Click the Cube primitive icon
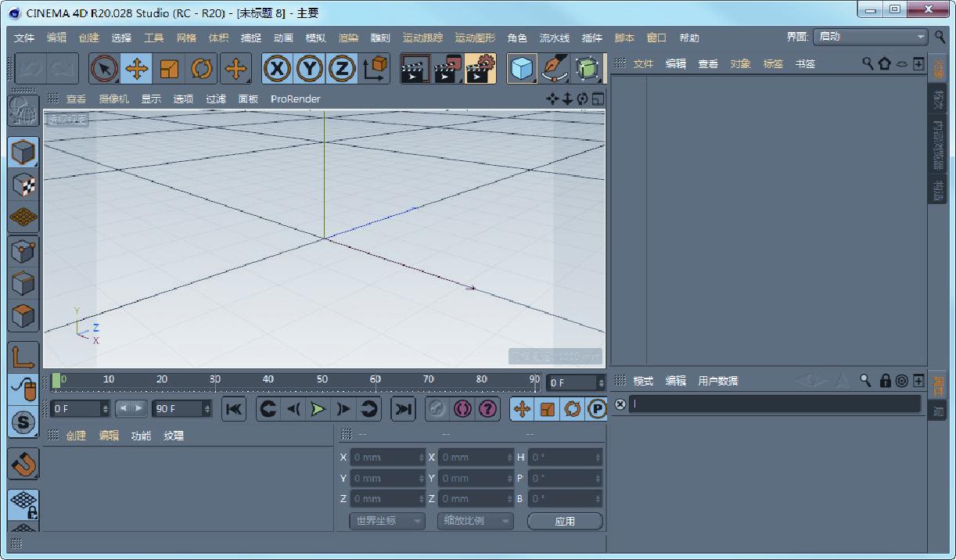Viewport: 956px width, 560px height. click(x=522, y=70)
